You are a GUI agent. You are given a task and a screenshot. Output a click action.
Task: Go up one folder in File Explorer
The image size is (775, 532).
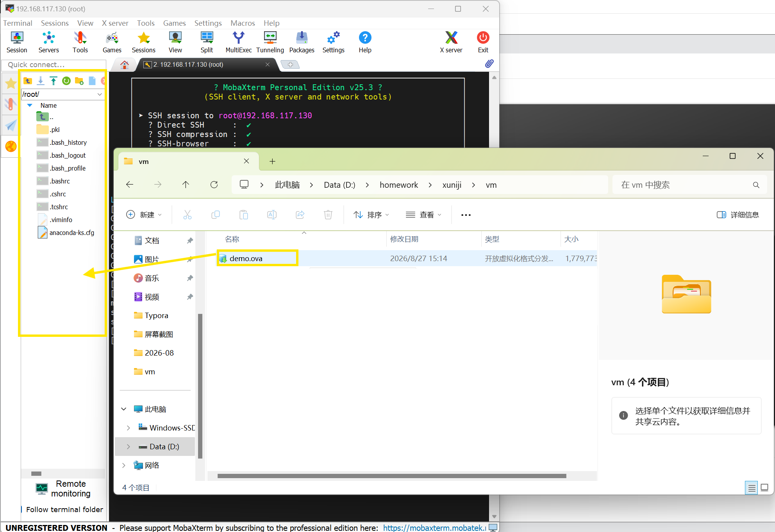pos(186,185)
